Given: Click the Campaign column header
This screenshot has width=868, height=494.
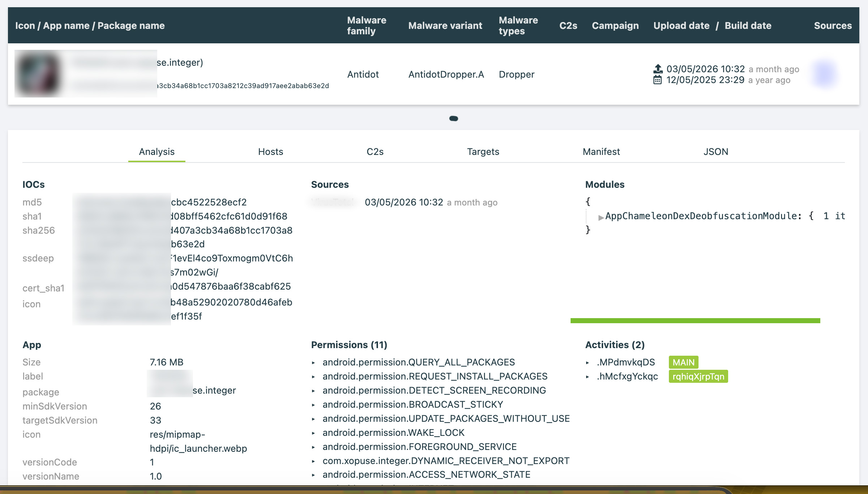Looking at the screenshot, I should [x=615, y=26].
